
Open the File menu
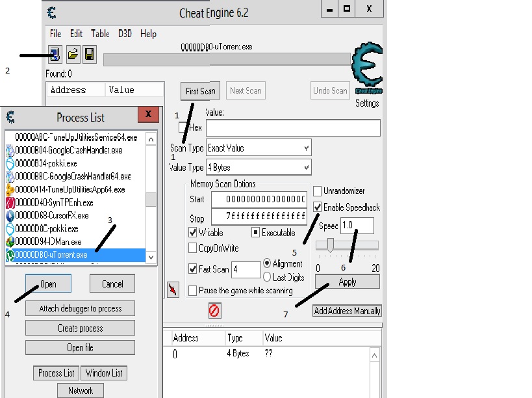56,34
